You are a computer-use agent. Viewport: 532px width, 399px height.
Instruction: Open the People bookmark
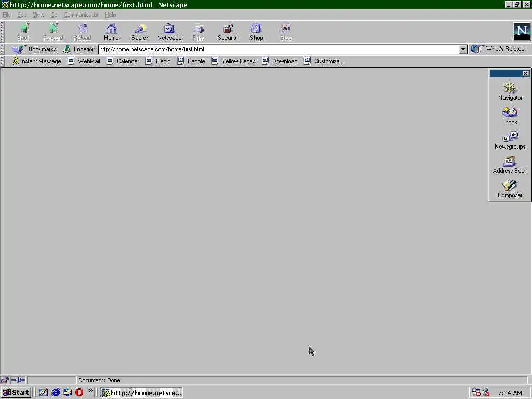click(x=191, y=61)
